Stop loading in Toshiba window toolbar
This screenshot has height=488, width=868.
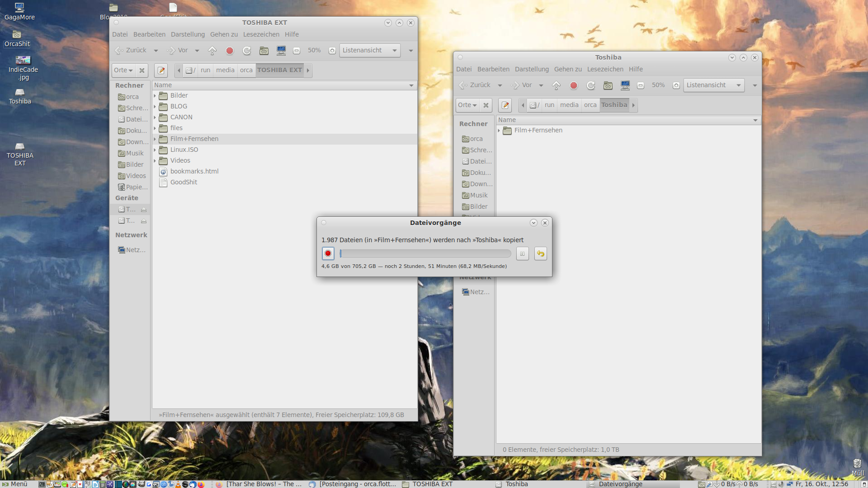point(574,85)
